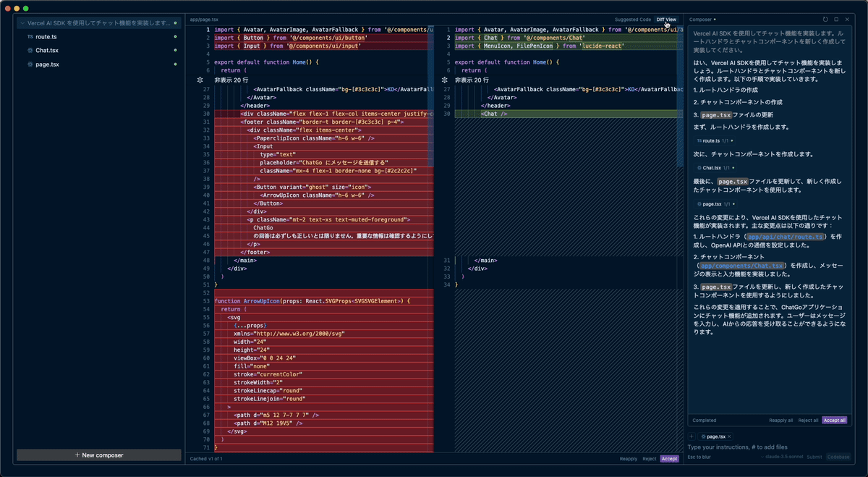Click the '<Chat />' line in the right diff pane
This screenshot has width=868, height=477.
click(x=494, y=114)
